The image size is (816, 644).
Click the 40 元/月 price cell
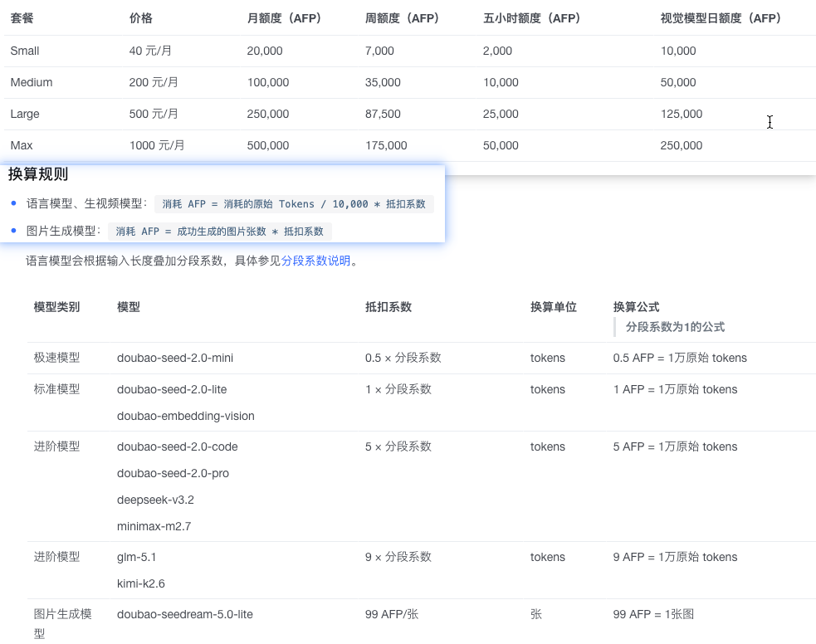tap(150, 51)
